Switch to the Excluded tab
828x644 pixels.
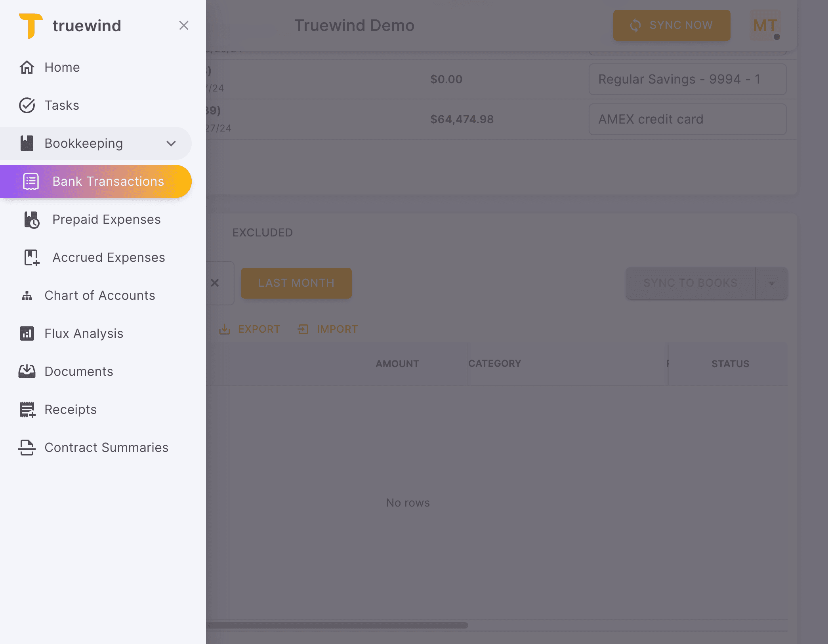pos(263,232)
